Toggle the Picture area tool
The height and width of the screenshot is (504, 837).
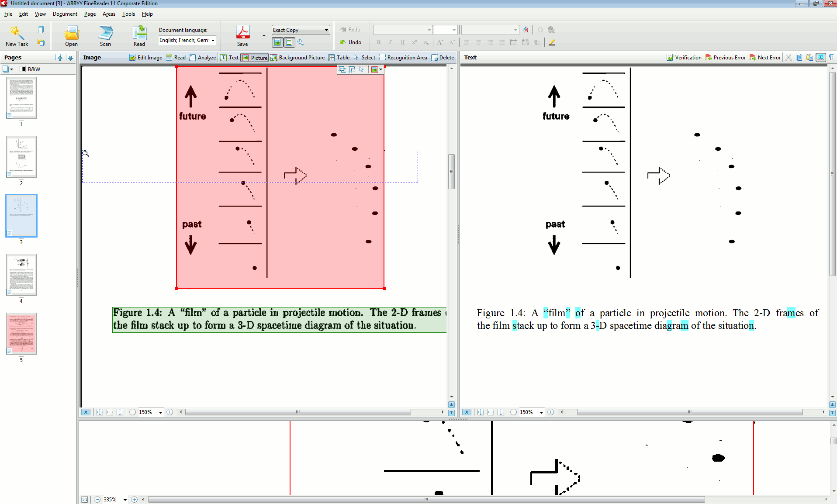click(255, 58)
